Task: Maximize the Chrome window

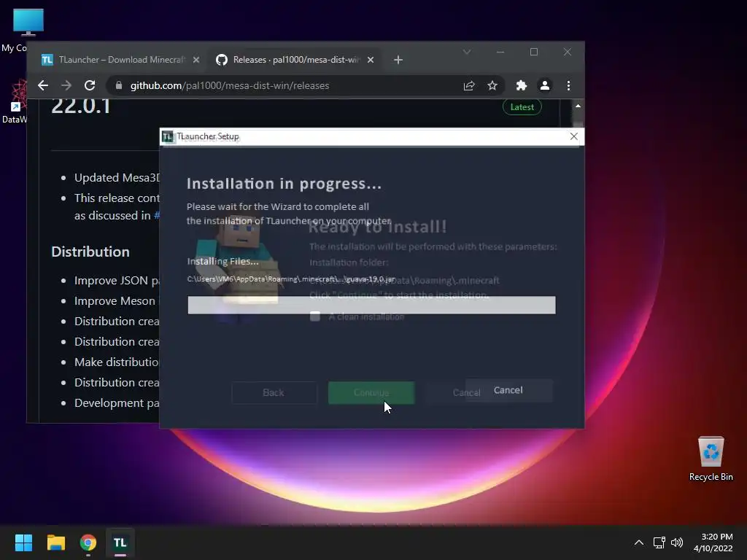Action: tap(533, 52)
